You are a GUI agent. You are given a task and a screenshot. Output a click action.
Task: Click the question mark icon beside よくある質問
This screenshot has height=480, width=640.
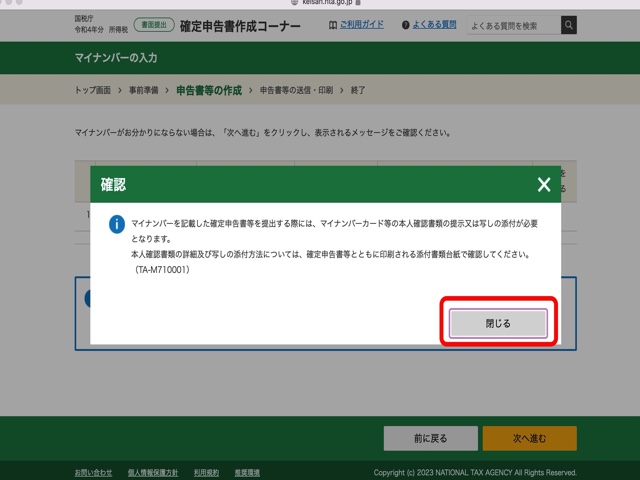pyautogui.click(x=405, y=25)
